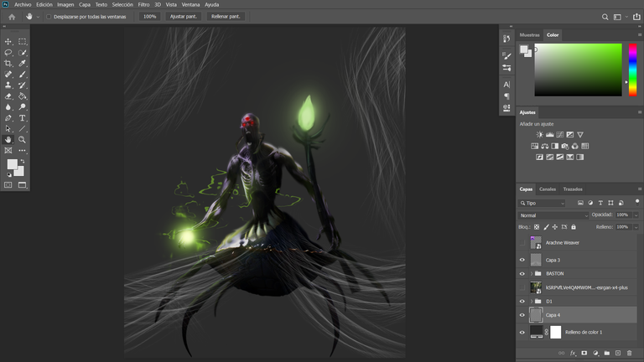Open the search magnifier icon top right

(605, 17)
